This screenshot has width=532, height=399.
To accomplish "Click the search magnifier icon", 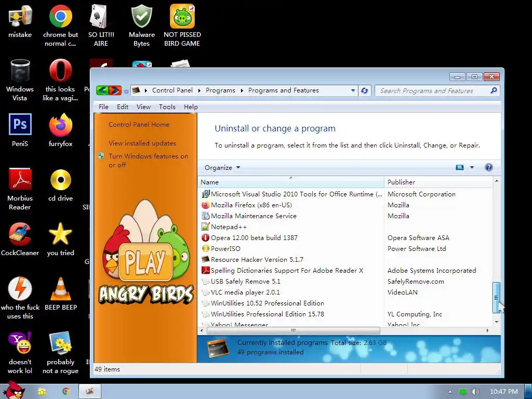I will pos(494,90).
